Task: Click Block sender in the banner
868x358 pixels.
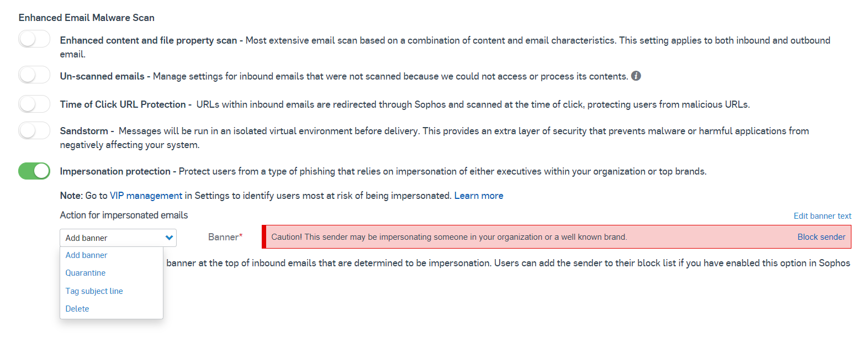Action: [821, 237]
